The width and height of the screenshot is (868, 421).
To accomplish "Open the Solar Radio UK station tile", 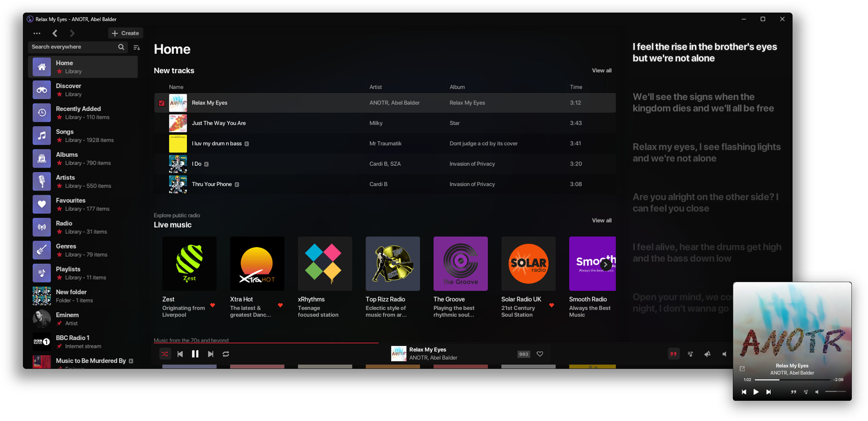I will pyautogui.click(x=528, y=264).
